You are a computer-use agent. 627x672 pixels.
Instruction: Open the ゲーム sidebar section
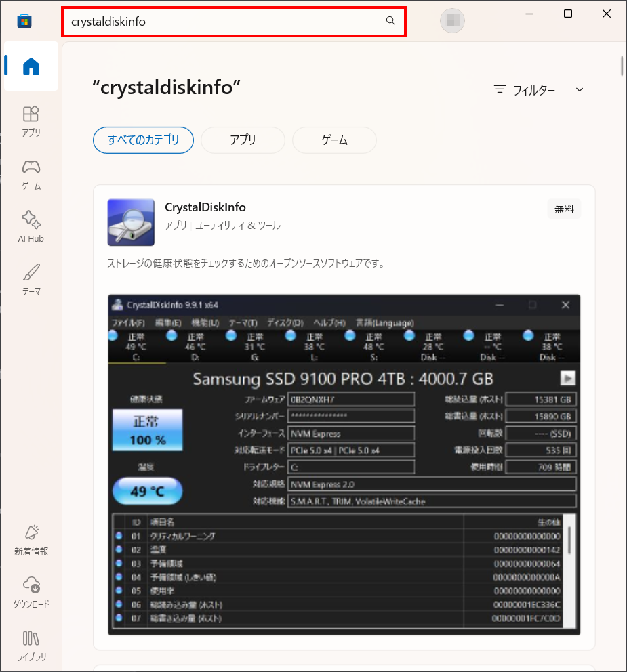coord(31,174)
